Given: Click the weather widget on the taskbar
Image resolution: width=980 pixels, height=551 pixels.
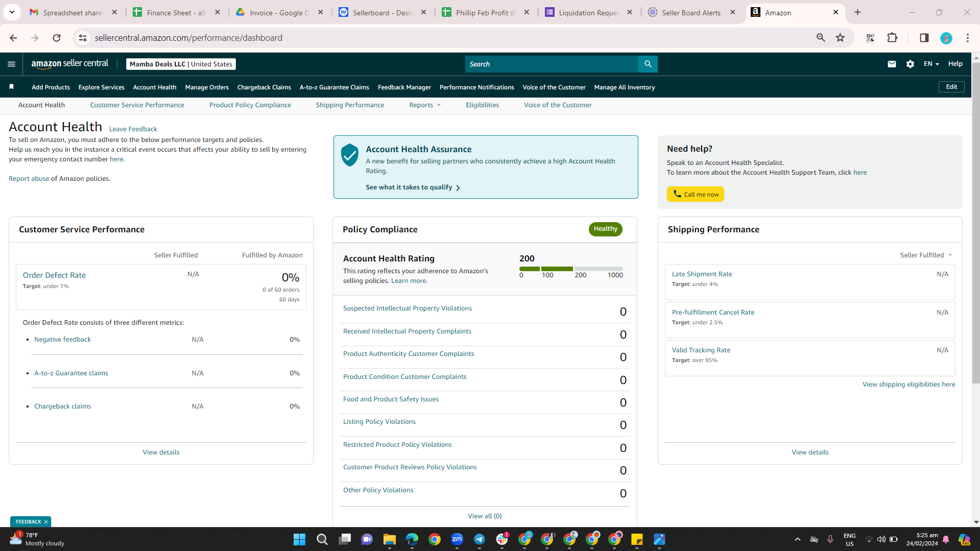Looking at the screenshot, I should click(x=37, y=539).
